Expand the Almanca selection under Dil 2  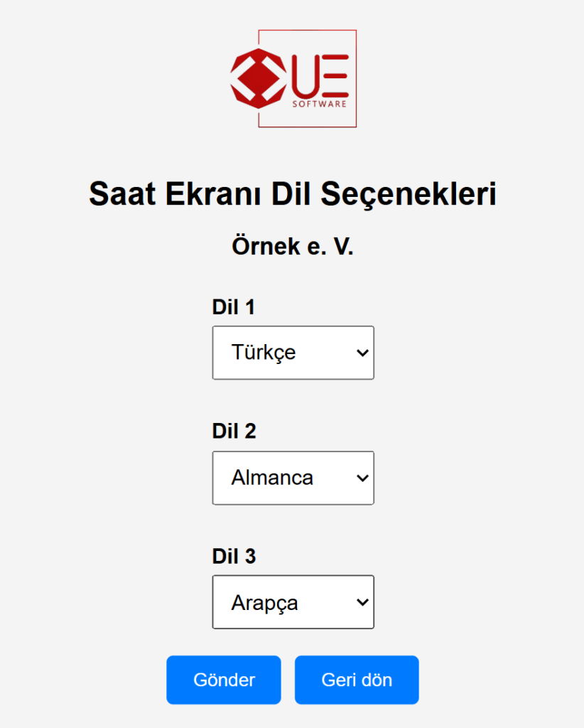pyautogui.click(x=293, y=478)
